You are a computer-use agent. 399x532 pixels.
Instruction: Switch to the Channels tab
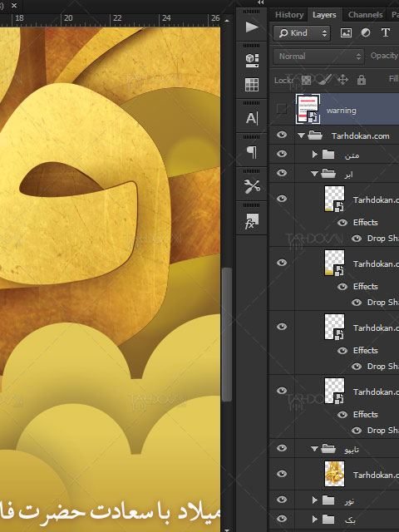(366, 15)
